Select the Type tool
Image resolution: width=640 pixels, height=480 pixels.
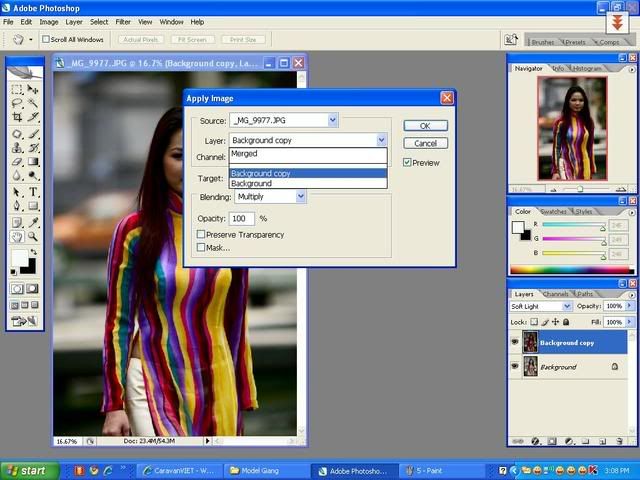(33, 192)
